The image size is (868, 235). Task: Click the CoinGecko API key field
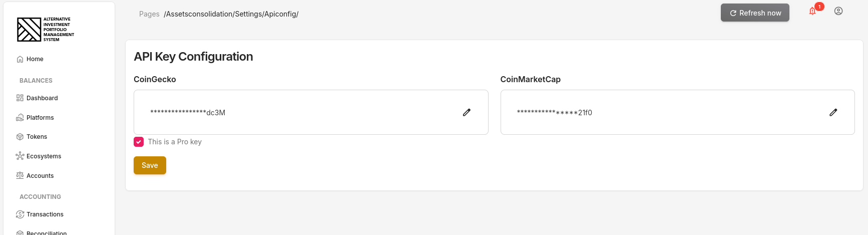point(300,112)
